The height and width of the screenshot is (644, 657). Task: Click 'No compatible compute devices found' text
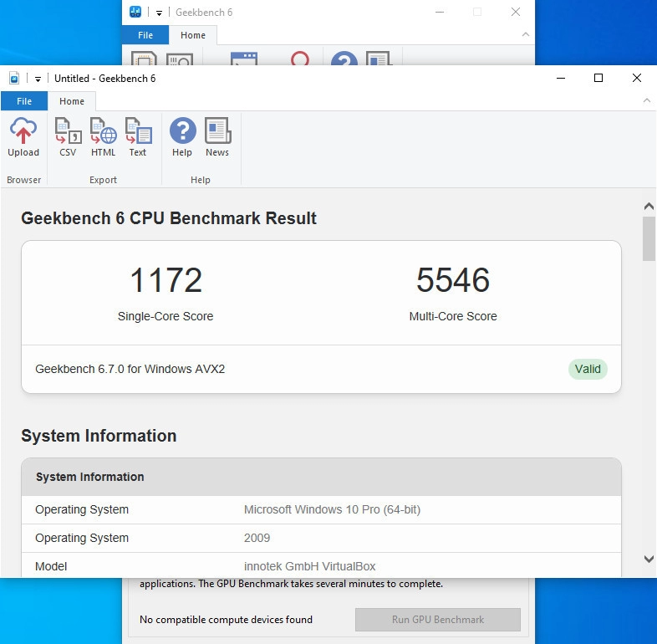226,620
